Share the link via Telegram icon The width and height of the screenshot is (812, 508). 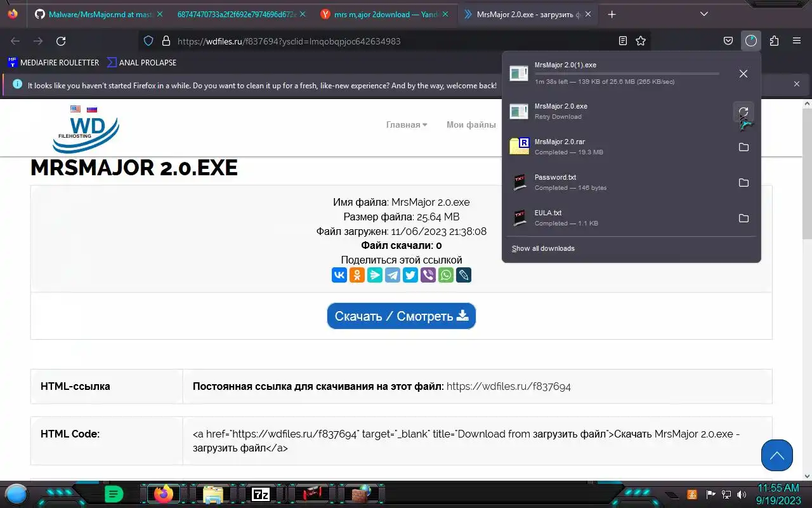(393, 275)
